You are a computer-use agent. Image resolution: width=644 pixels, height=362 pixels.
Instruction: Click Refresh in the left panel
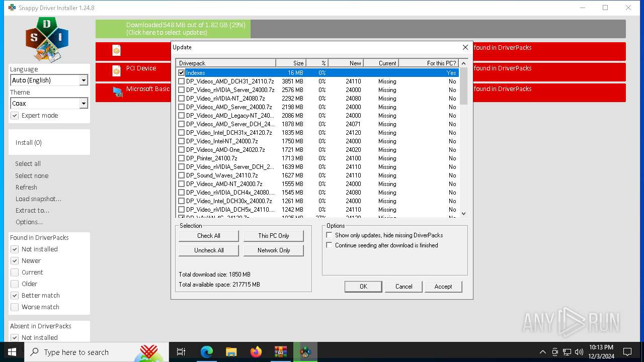tap(26, 188)
